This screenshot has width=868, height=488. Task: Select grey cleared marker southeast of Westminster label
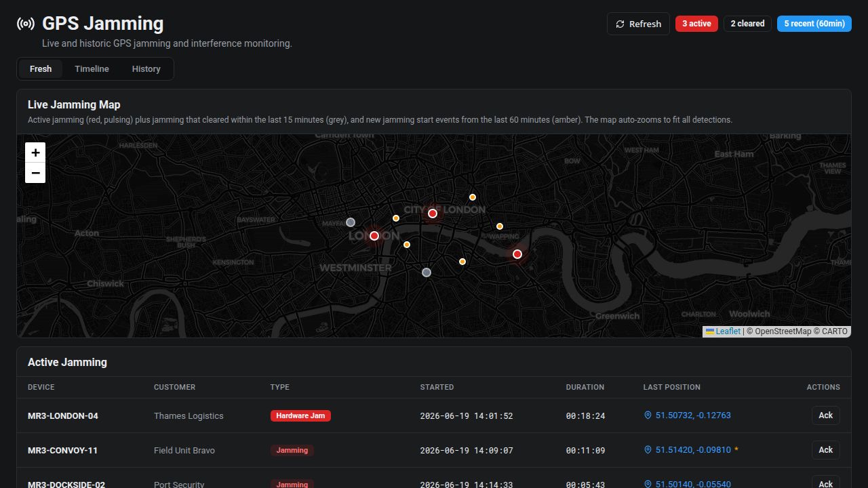427,272
